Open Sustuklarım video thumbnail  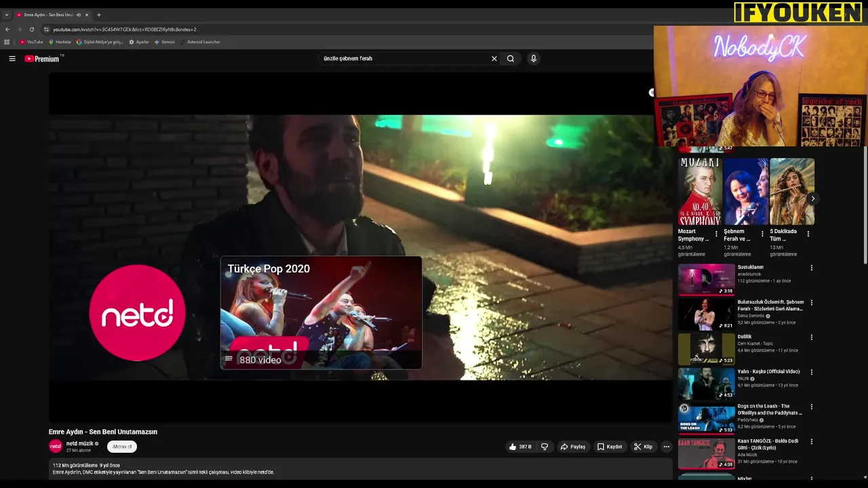click(x=706, y=279)
